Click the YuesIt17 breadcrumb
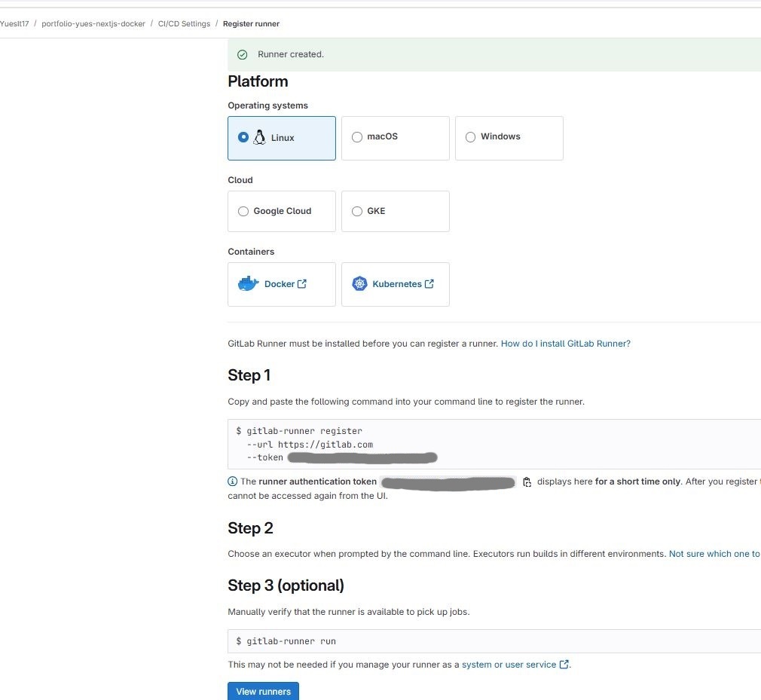Viewport: 761px width, 700px height. tap(14, 24)
